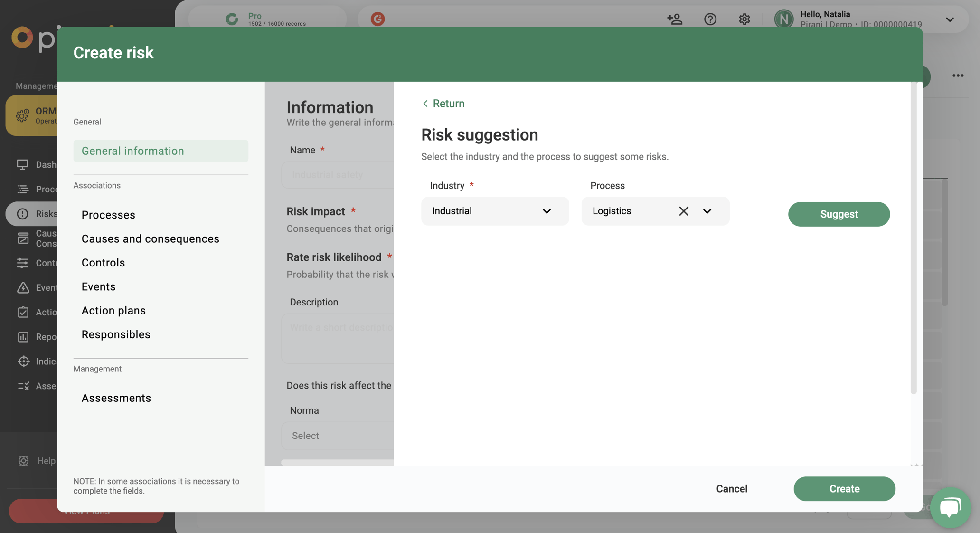980x533 pixels.
Task: Open the Controls sliders icon in the sidebar
Action: (x=23, y=263)
